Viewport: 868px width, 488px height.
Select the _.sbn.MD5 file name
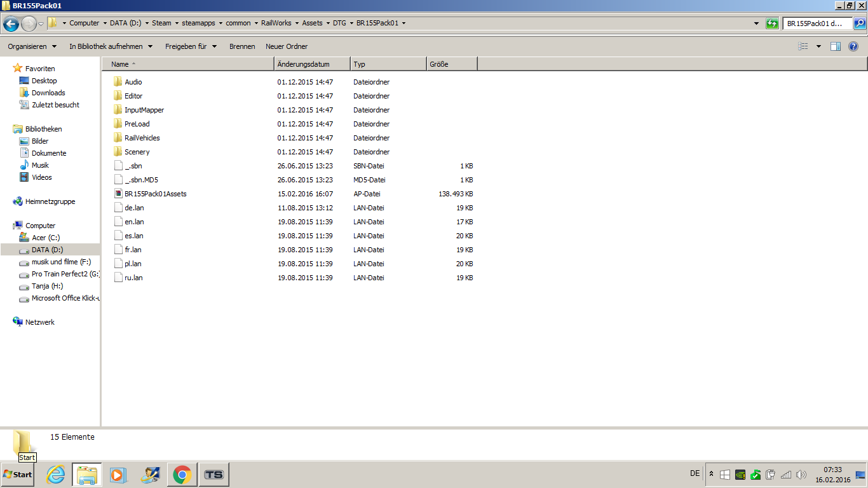click(x=141, y=180)
